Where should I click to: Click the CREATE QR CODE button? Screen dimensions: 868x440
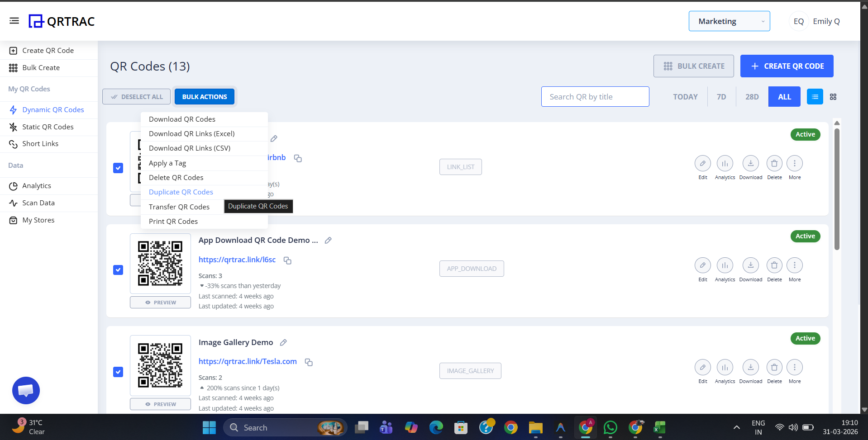tap(787, 66)
